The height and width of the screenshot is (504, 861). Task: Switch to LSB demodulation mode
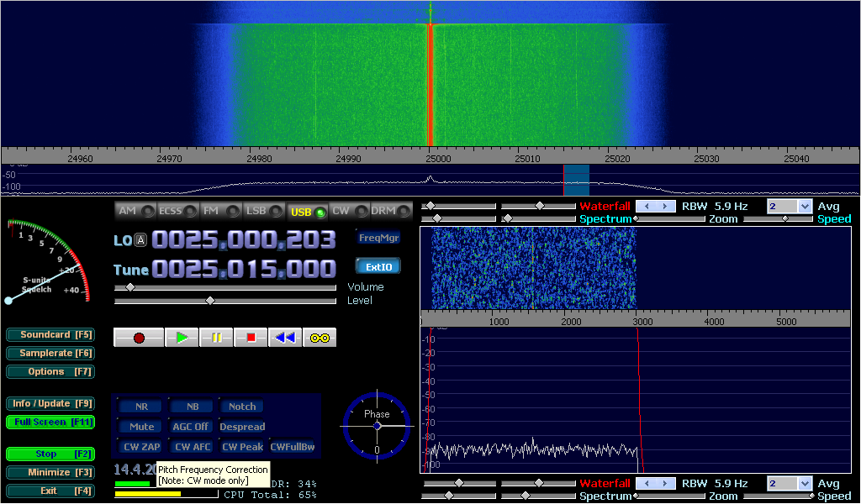[x=261, y=212]
